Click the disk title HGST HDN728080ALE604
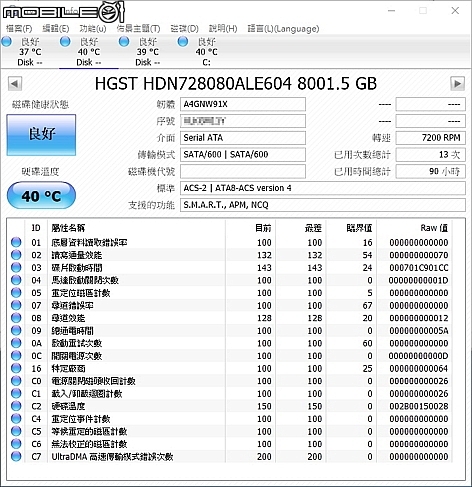Image resolution: width=472 pixels, height=487 pixels. click(193, 84)
